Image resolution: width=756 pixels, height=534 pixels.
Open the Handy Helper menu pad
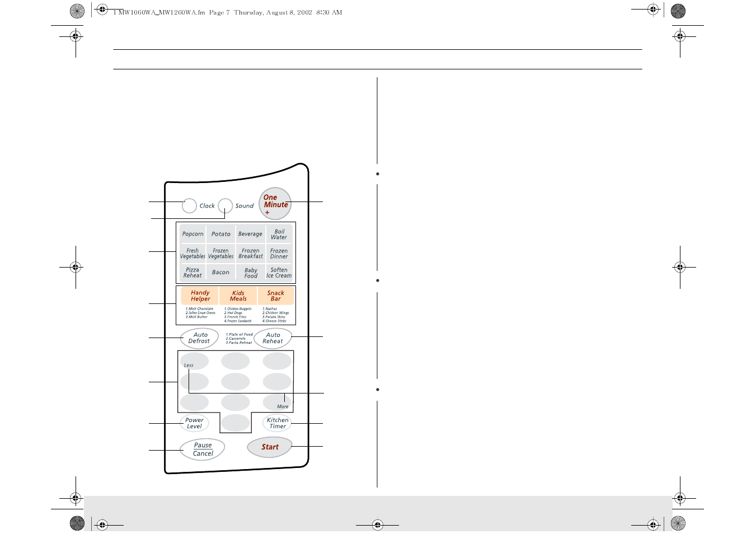tap(200, 296)
